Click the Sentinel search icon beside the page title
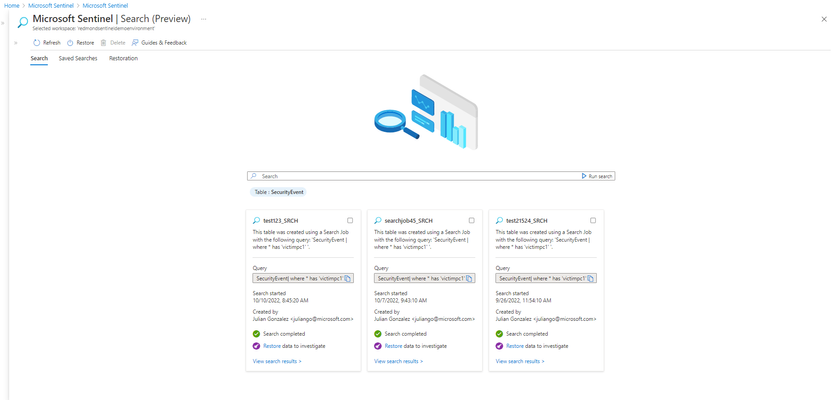 23,22
